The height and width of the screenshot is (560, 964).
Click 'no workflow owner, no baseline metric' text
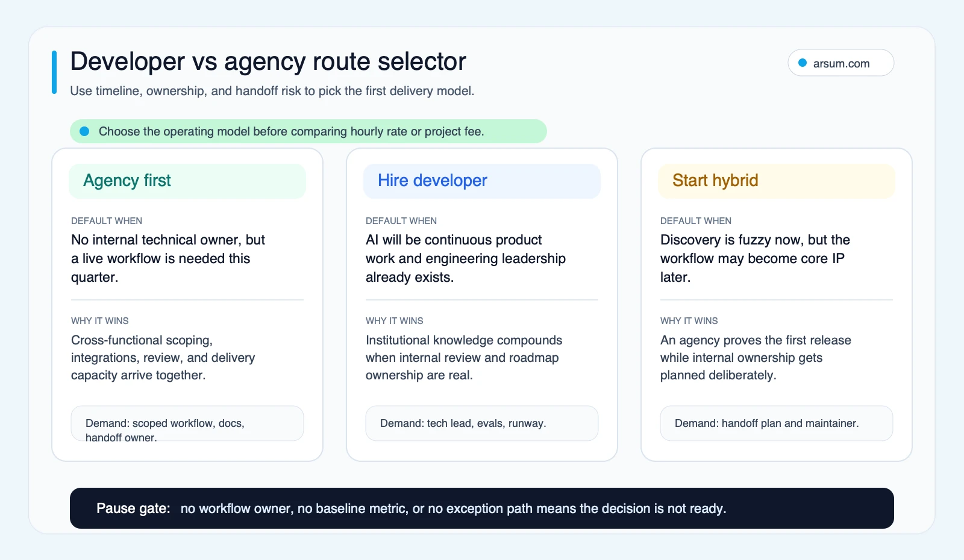(x=454, y=508)
